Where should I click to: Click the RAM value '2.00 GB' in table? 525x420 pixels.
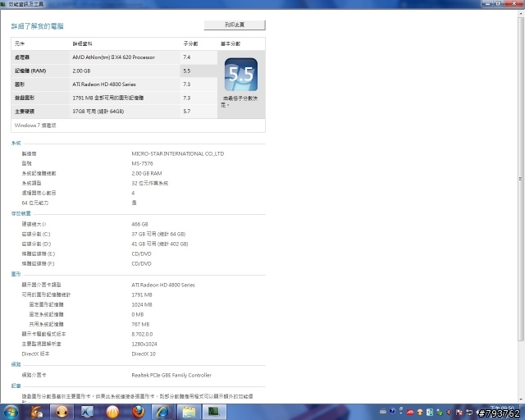click(81, 71)
